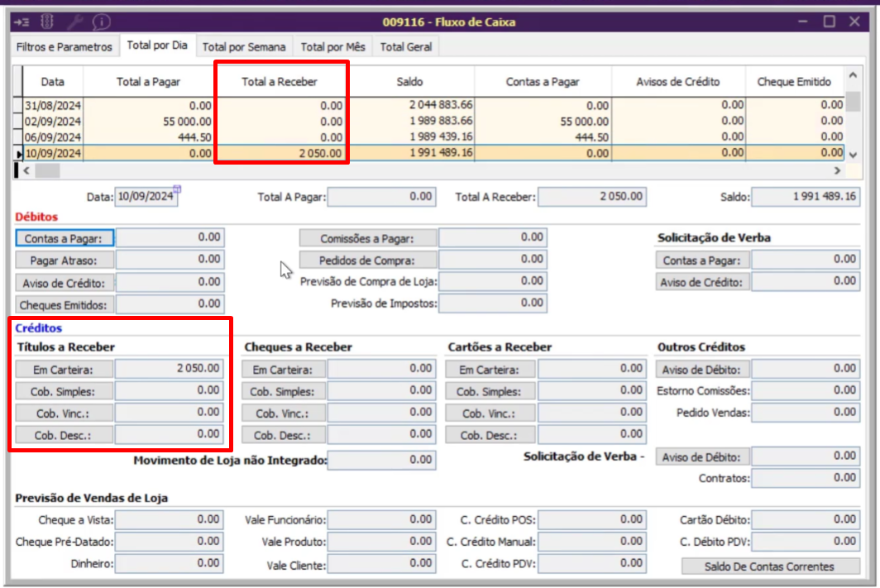Click the 2 050.00 cell in 10/09/2024 row
Image resolution: width=880 pixels, height=588 pixels.
pyautogui.click(x=280, y=153)
